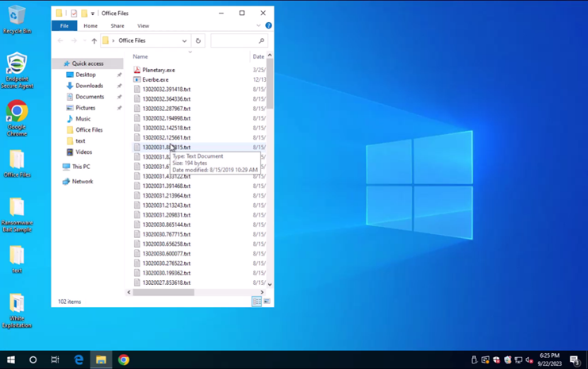
Task: Click the Up one level arrow
Action: coord(94,40)
